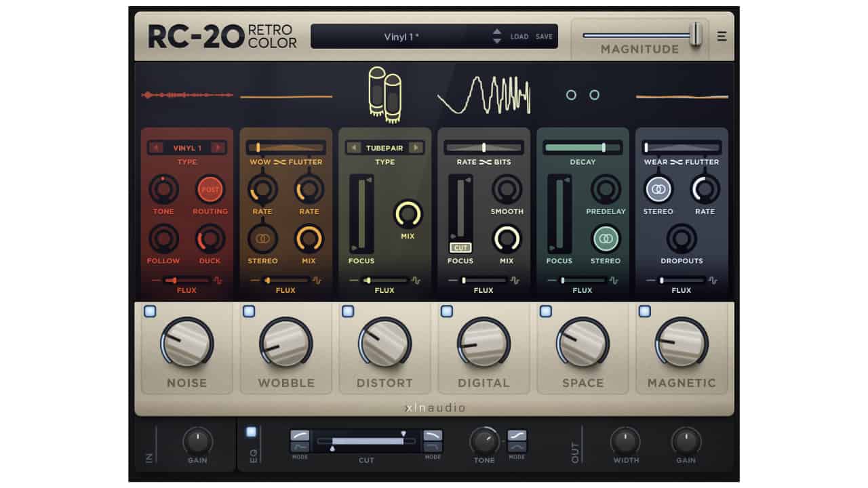Click the wobble line display above Wobble module
Screen dimensions: 868x488
pyautogui.click(x=286, y=97)
